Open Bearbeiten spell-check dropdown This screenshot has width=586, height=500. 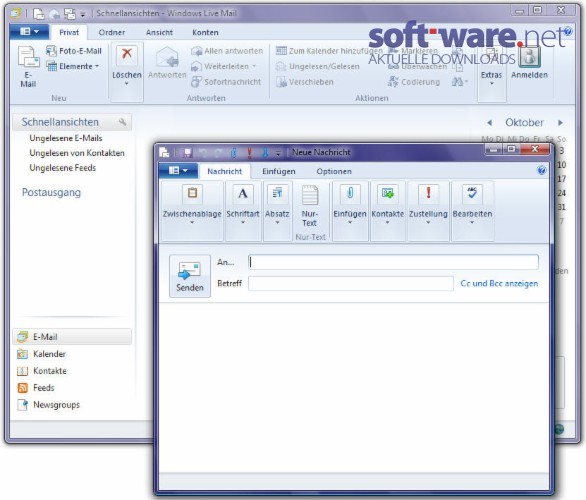click(x=472, y=211)
